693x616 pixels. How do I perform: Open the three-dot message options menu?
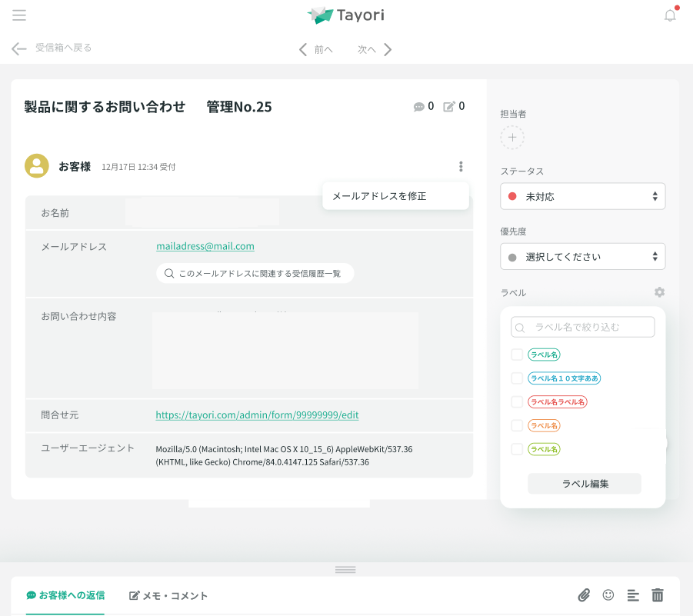click(x=461, y=166)
